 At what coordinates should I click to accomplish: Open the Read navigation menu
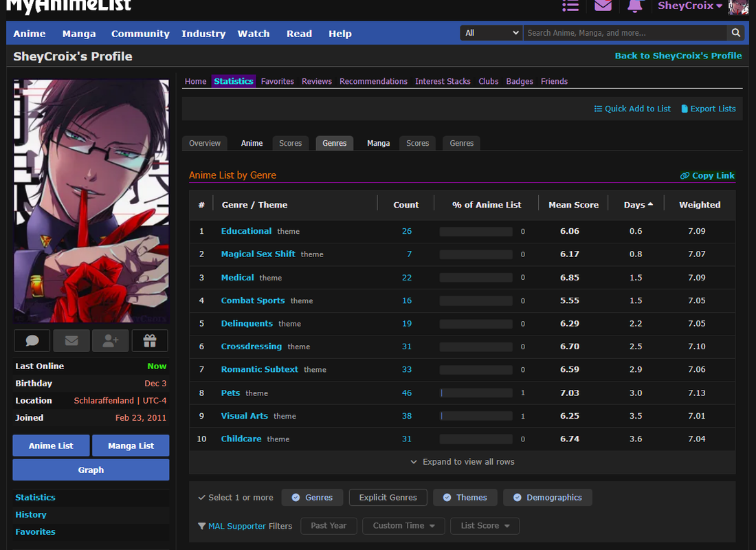300,34
